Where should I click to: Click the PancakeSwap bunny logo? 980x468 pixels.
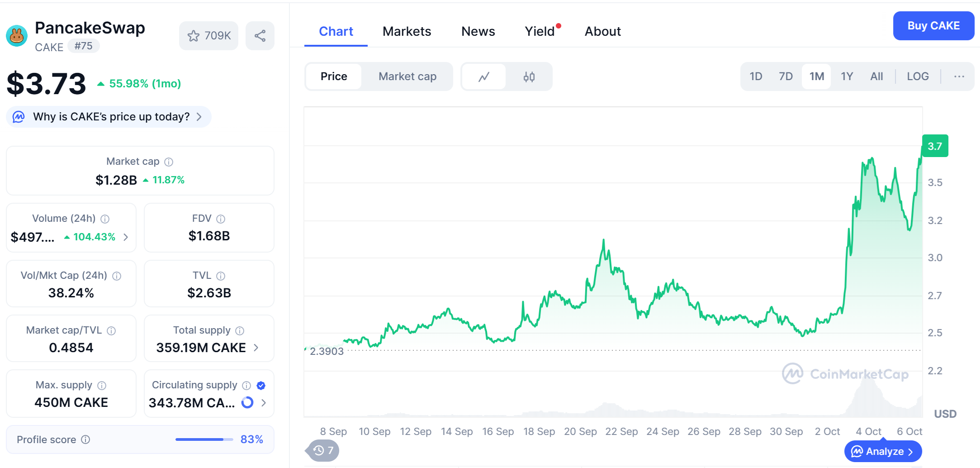[x=17, y=36]
